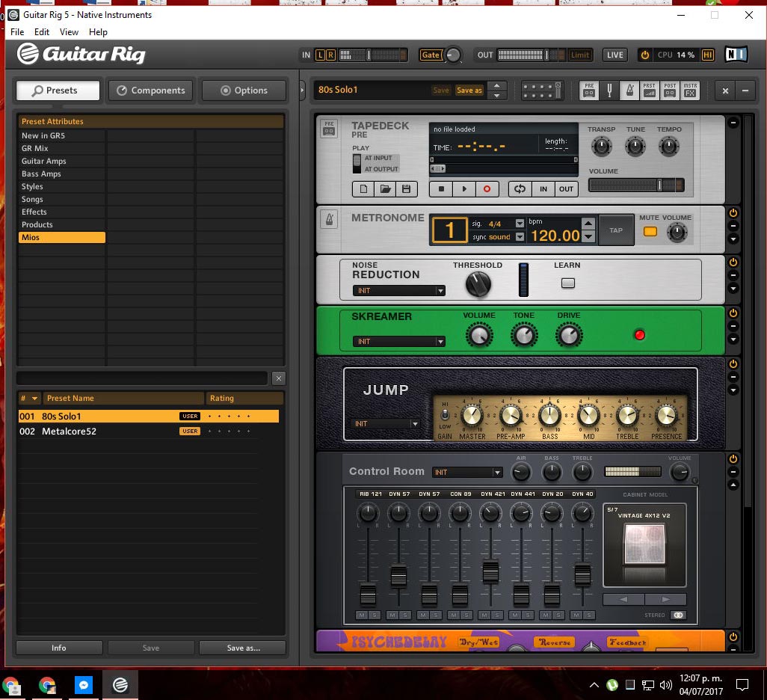Play the Tapedeck
Viewport: 767px width, 700px height.
[464, 189]
